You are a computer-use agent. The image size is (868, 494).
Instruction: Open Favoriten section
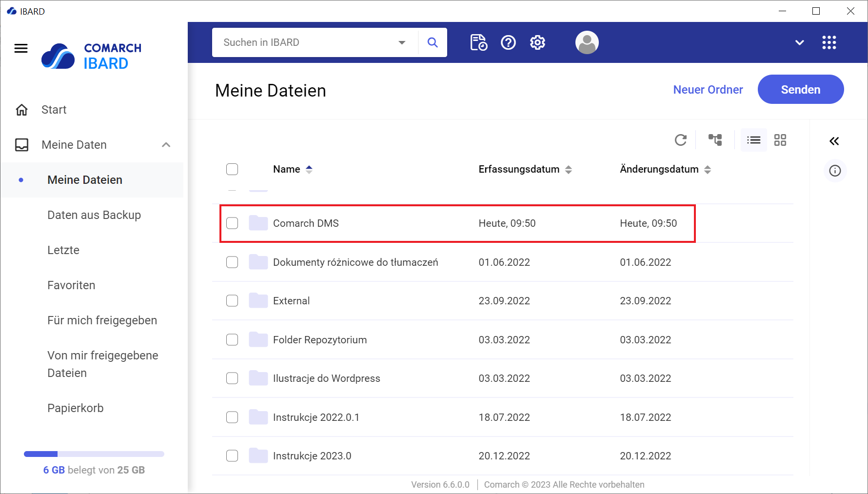[x=71, y=285]
